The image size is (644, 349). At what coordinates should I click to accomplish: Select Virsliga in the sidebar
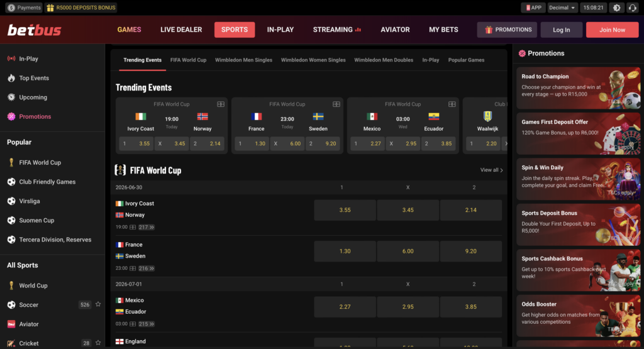[x=52, y=201]
